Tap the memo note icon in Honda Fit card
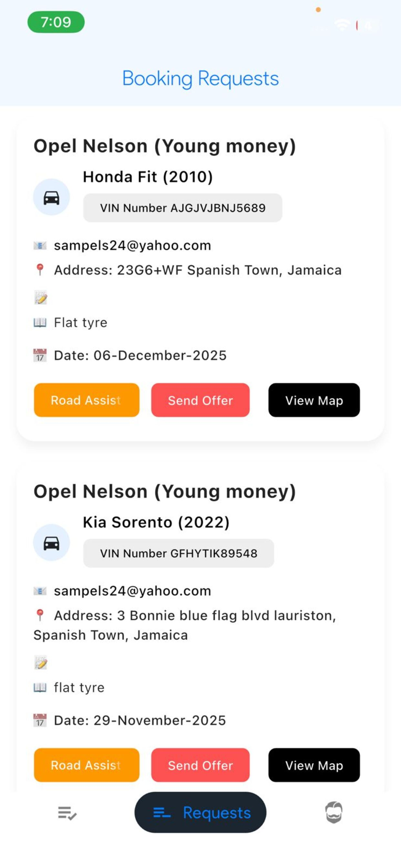This screenshot has width=401, height=868. click(40, 297)
